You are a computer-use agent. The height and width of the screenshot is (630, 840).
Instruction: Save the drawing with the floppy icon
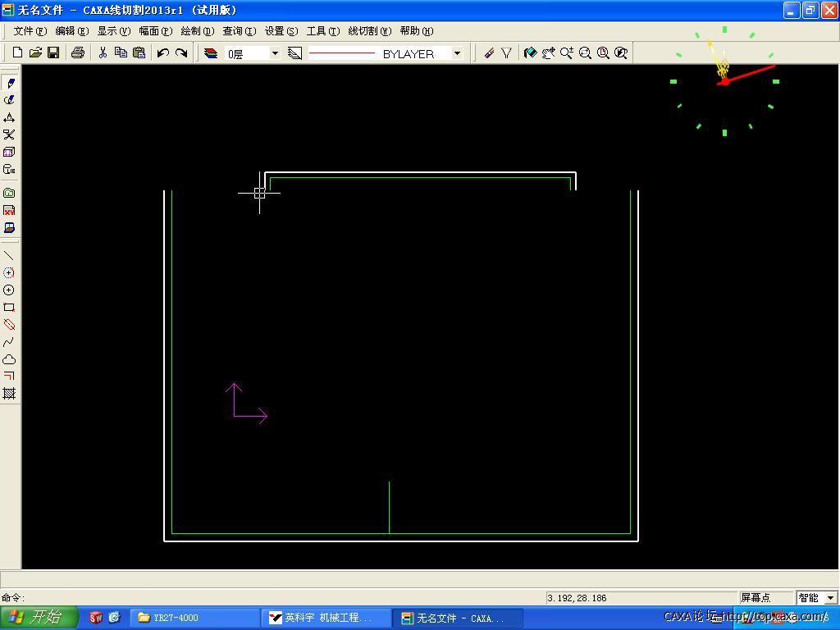pos(53,52)
